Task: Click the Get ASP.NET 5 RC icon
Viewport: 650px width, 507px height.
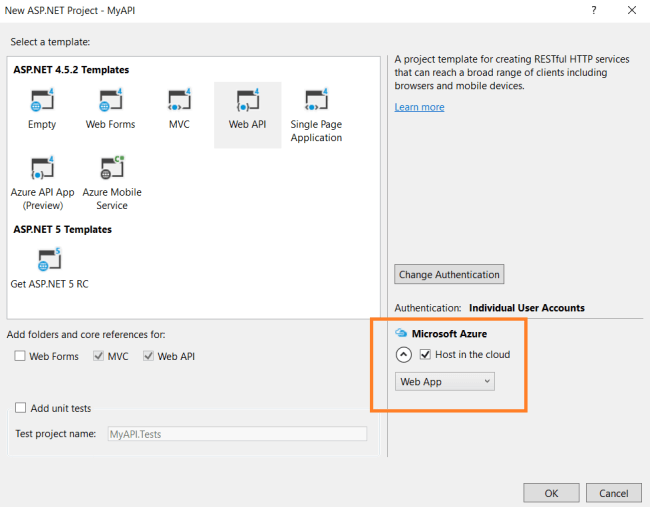Action: [x=49, y=260]
